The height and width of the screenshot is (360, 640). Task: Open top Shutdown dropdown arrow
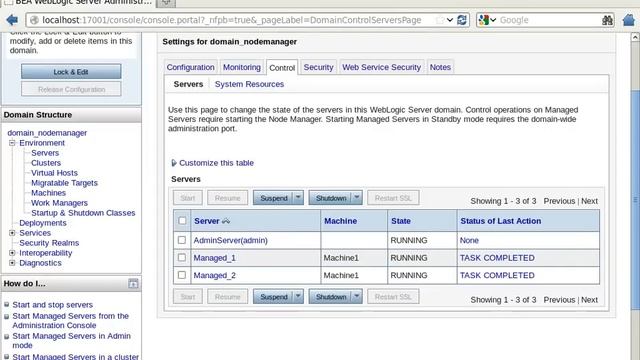357,198
